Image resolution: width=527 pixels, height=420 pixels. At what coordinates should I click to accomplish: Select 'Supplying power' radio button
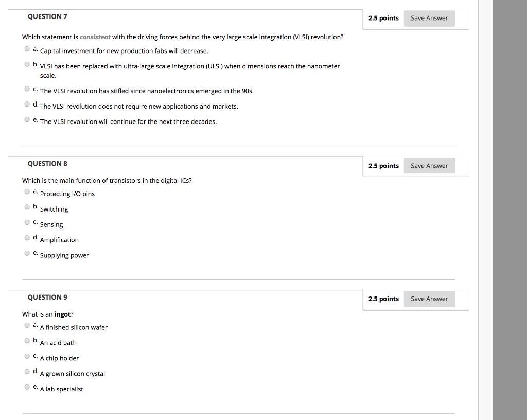click(x=27, y=254)
